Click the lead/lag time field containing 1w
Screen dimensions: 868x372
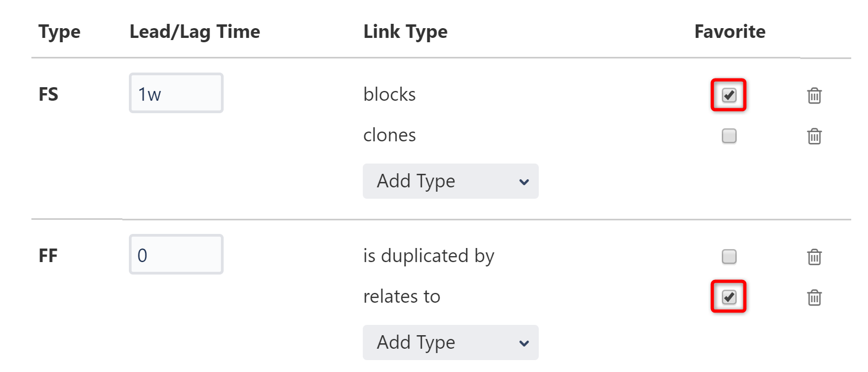point(176,93)
